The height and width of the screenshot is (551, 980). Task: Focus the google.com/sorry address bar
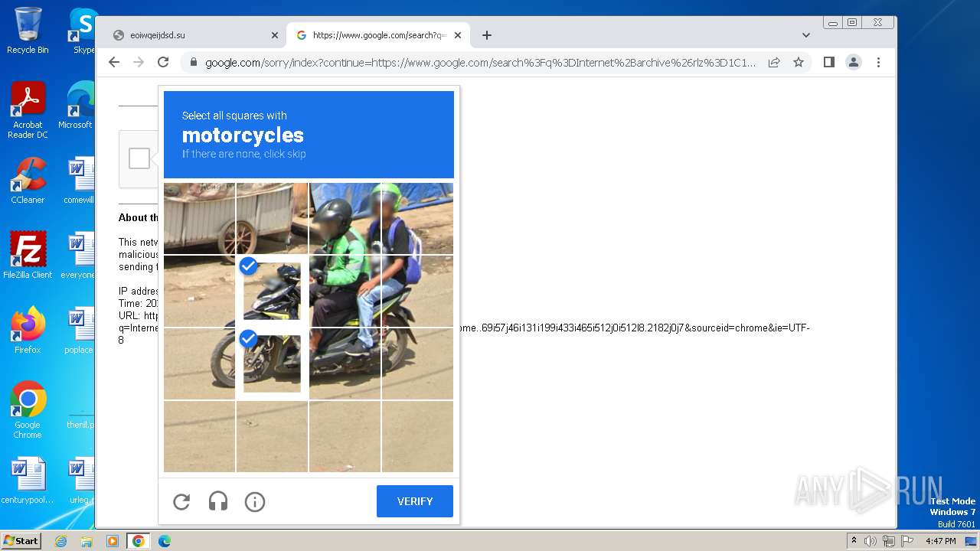(481, 63)
